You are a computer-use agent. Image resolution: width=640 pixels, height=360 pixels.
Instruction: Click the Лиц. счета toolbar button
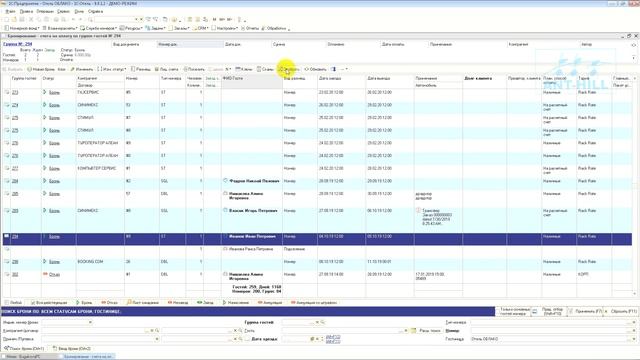[167, 69]
